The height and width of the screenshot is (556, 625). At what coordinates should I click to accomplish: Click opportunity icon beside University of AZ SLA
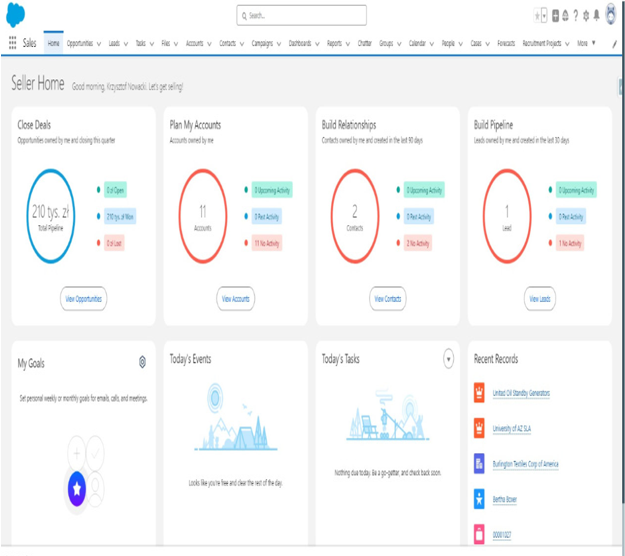[479, 428]
